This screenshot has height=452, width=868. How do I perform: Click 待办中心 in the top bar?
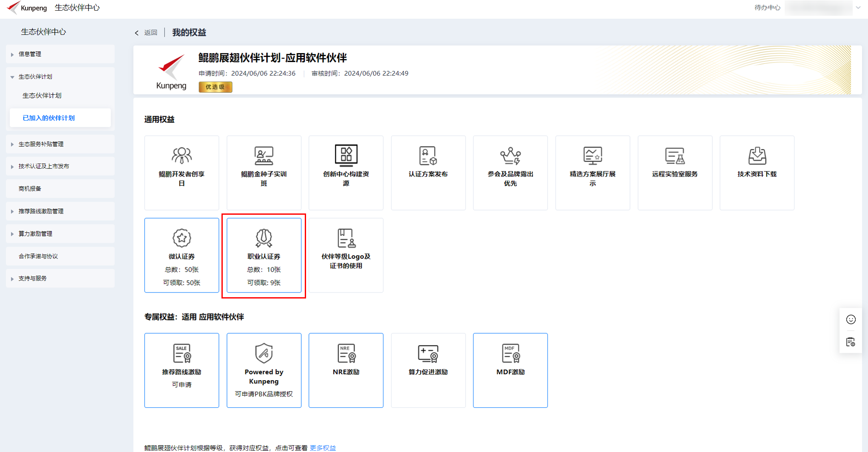[x=767, y=8]
